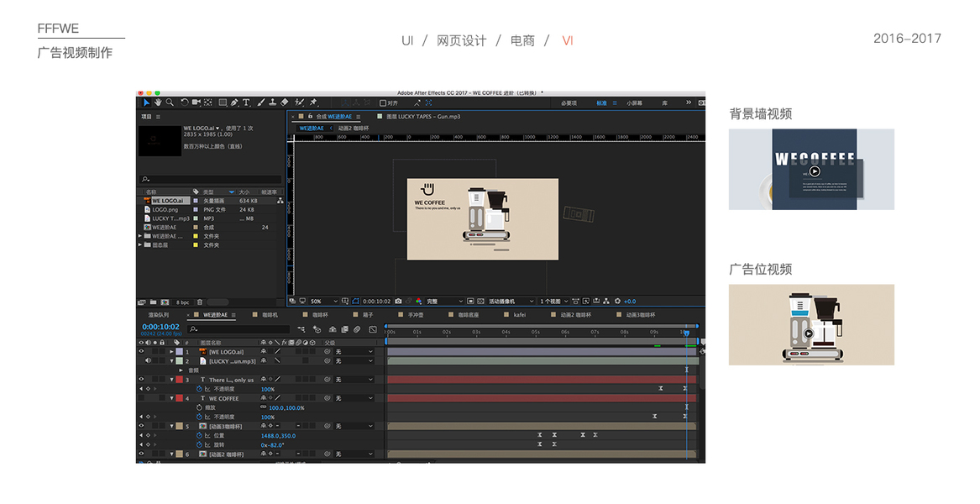Viewport: 980px width, 504px height.
Task: Select the Clone Stamp tool
Action: pos(272,102)
